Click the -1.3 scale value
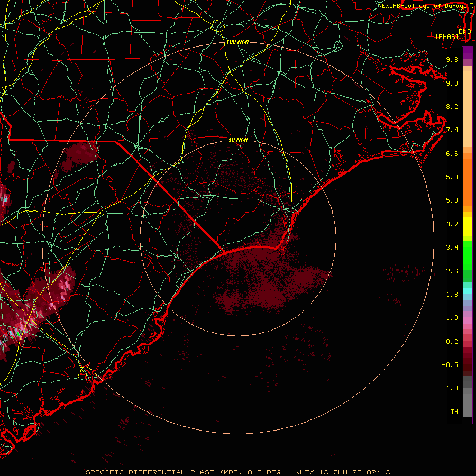Screen dimensions: 476x476 pos(450,388)
